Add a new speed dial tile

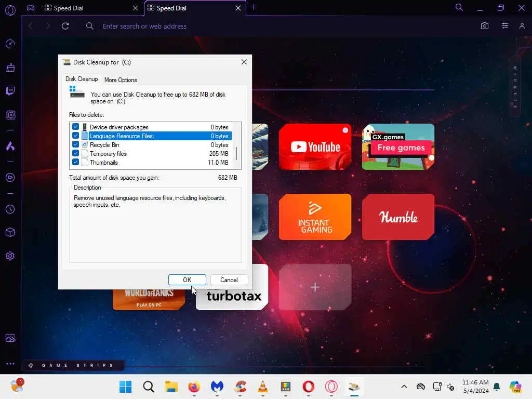coord(315,287)
